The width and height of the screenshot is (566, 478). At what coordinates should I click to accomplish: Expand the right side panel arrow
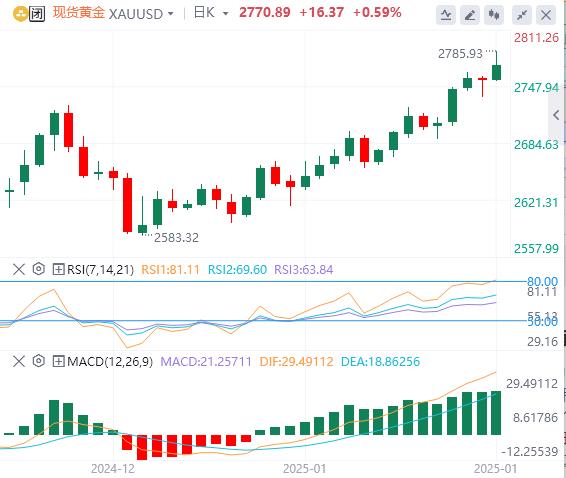click(556, 115)
